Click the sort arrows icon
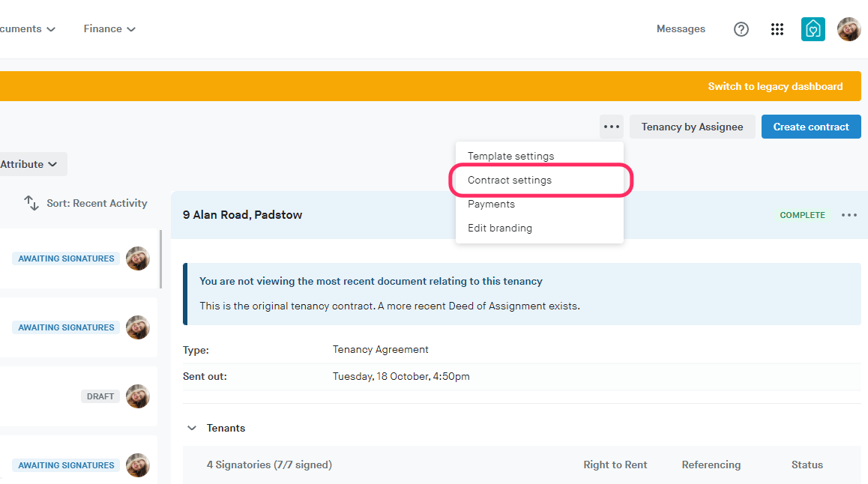This screenshot has width=868, height=484. tap(31, 203)
